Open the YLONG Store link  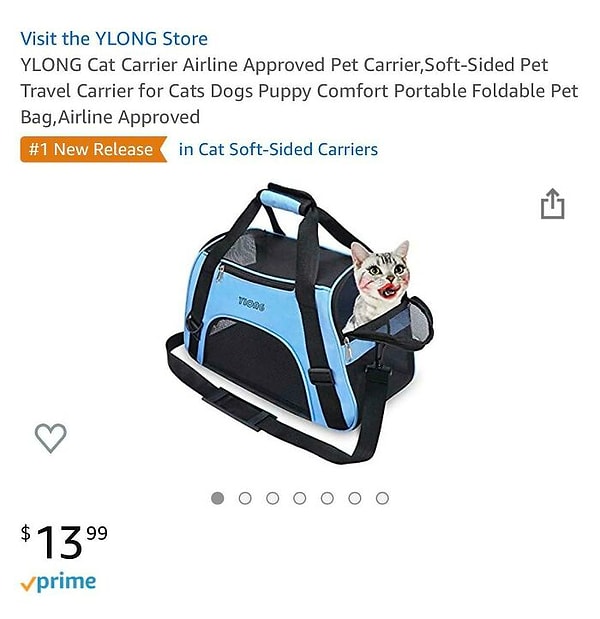[x=114, y=39]
